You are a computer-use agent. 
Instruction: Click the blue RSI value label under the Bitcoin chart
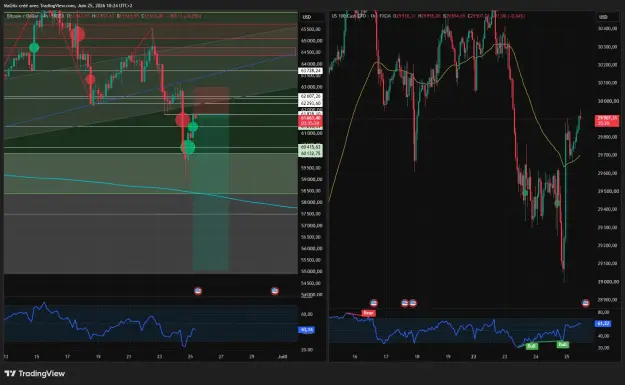click(x=307, y=330)
